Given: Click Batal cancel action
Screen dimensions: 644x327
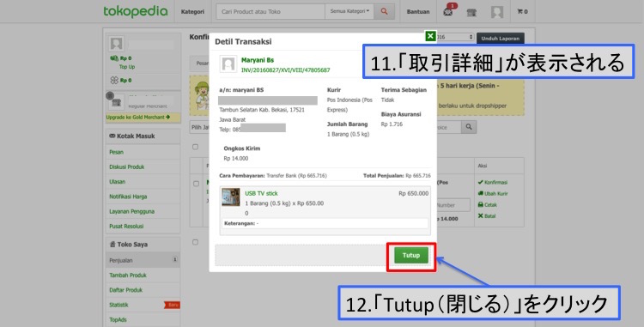Looking at the screenshot, I should coord(487,215).
